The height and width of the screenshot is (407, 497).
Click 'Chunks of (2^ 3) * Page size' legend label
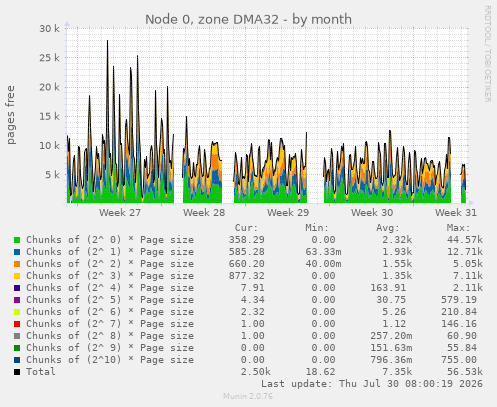110,276
